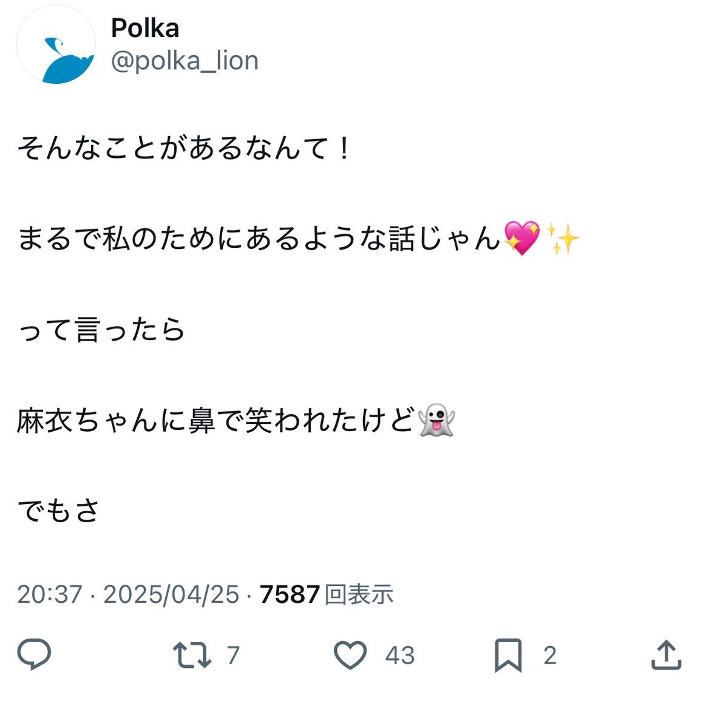Open Polka's blue whale profile avatar

point(56,46)
